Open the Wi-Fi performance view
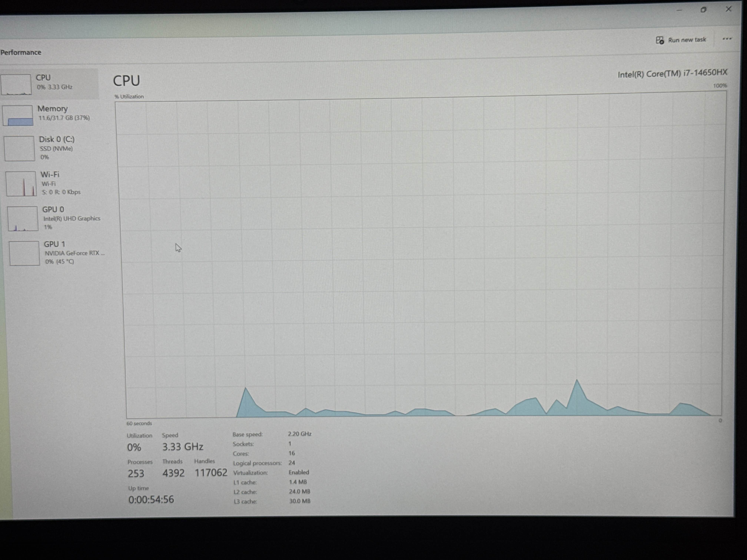747x560 pixels. click(x=50, y=174)
